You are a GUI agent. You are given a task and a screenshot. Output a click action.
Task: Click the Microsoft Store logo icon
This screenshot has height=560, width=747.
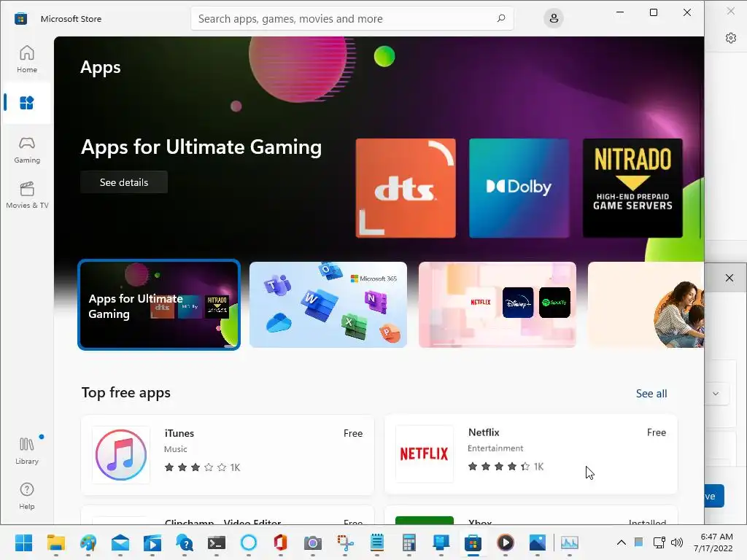pos(20,18)
